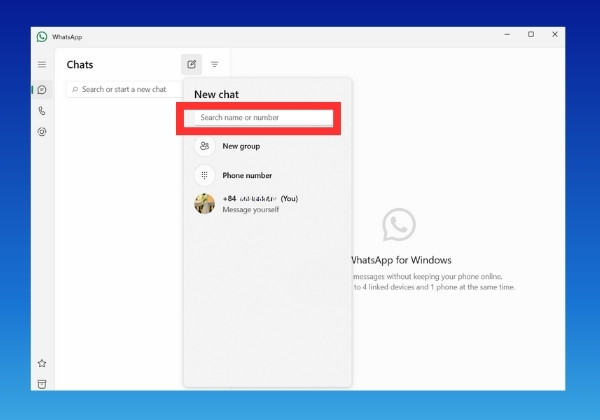Click the New chat compose icon
This screenshot has width=600, height=420.
coord(191,64)
